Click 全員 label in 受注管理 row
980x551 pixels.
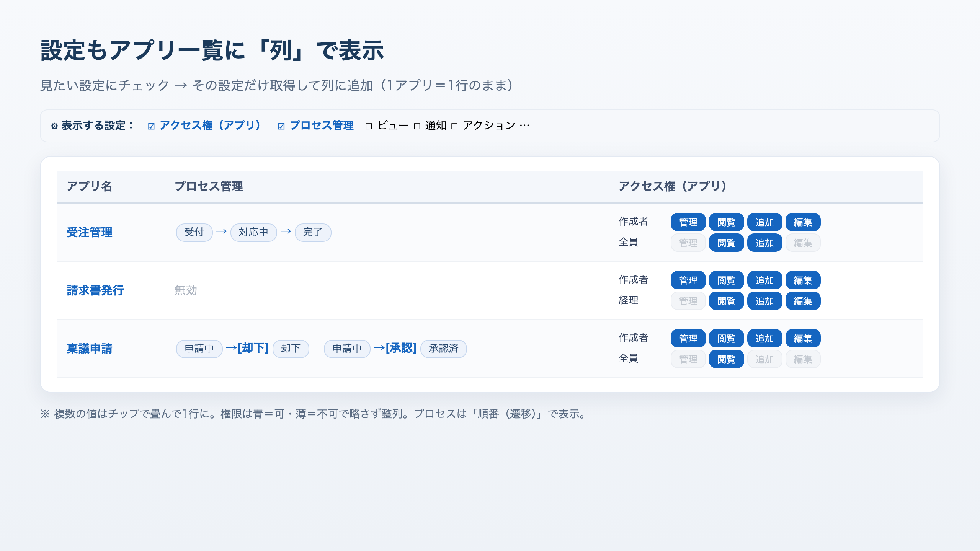[628, 242]
